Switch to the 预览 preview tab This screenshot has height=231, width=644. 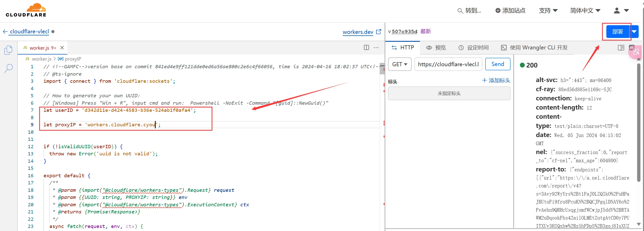coord(436,48)
